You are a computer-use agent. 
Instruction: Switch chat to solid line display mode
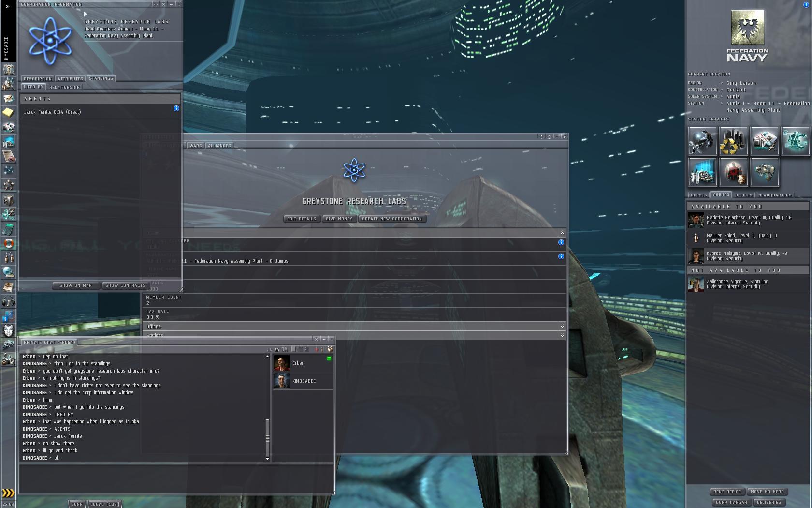tap(293, 349)
